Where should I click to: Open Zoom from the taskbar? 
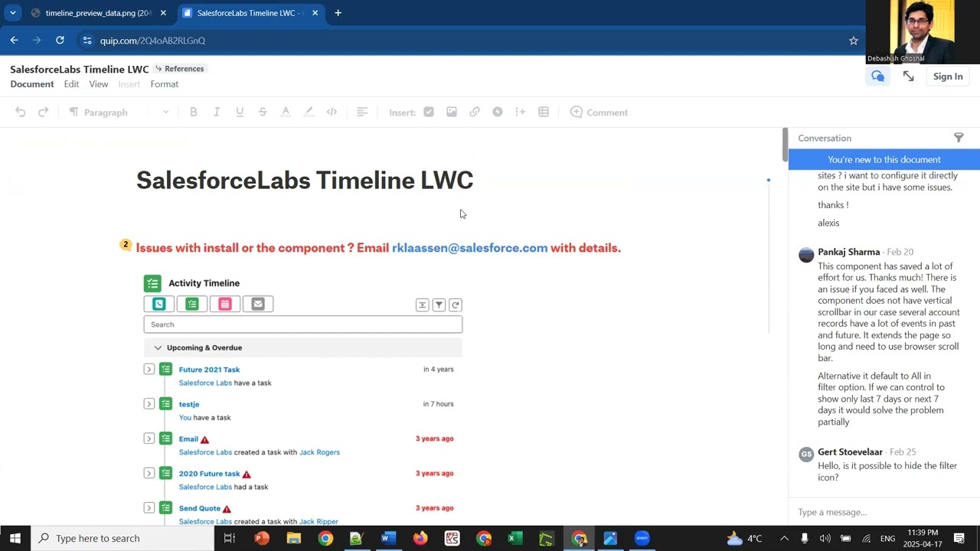(x=642, y=538)
